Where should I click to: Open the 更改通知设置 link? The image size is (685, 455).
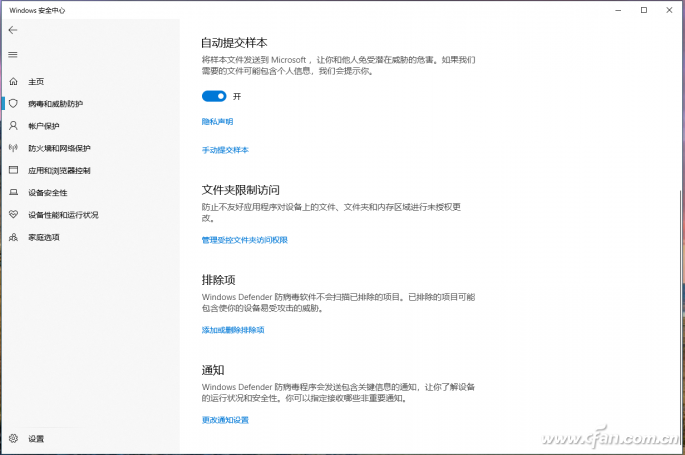225,420
